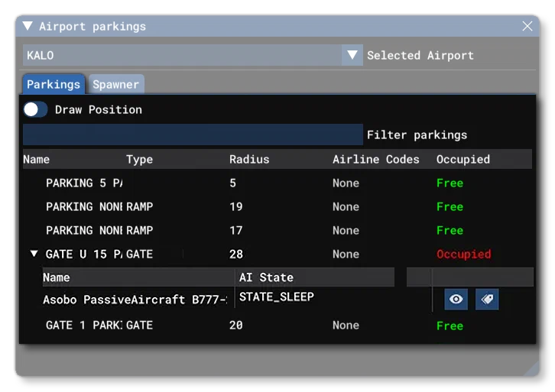
Task: Switch to the Parkings tab
Action: click(54, 84)
